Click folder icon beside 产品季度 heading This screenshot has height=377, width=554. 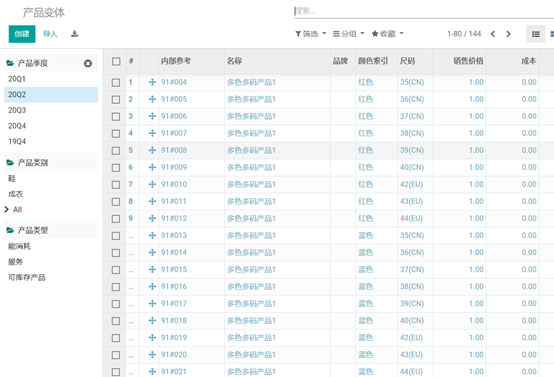click(10, 63)
